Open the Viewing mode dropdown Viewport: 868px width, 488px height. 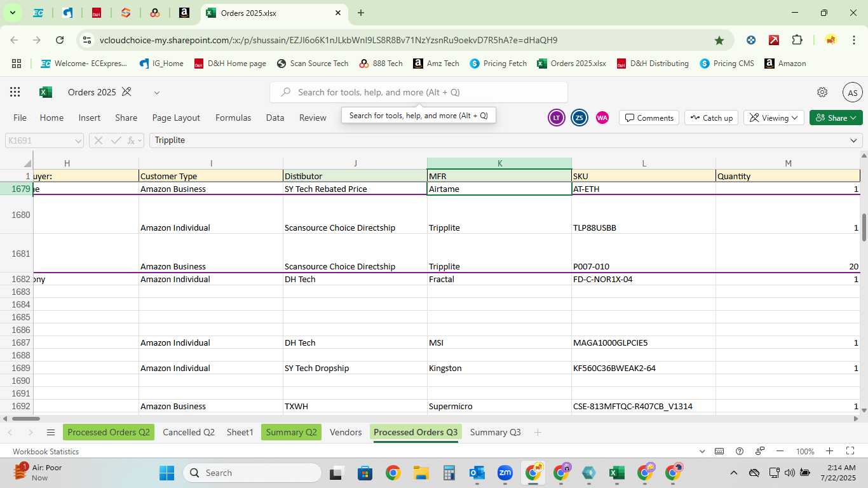coord(773,118)
